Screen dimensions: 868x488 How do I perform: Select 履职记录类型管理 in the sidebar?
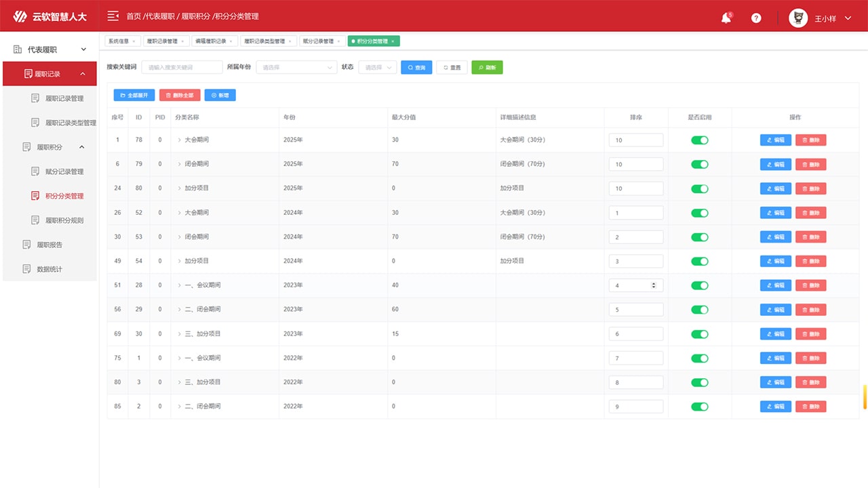click(x=71, y=123)
